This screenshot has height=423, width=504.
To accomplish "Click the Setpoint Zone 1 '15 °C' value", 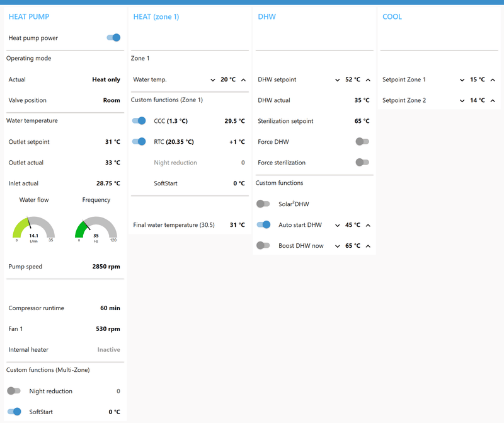I will (478, 79).
